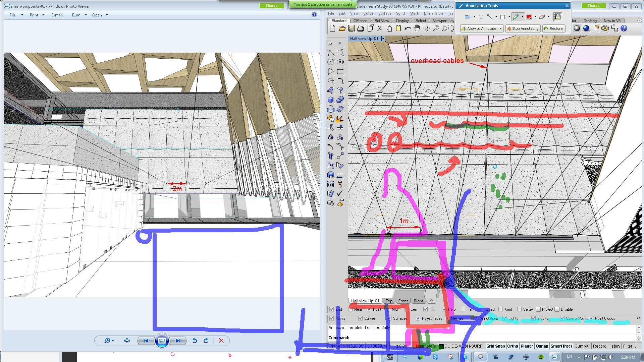Expand the annotation color dropdown arrow
Screen dimensions: 644x362
coord(535,17)
